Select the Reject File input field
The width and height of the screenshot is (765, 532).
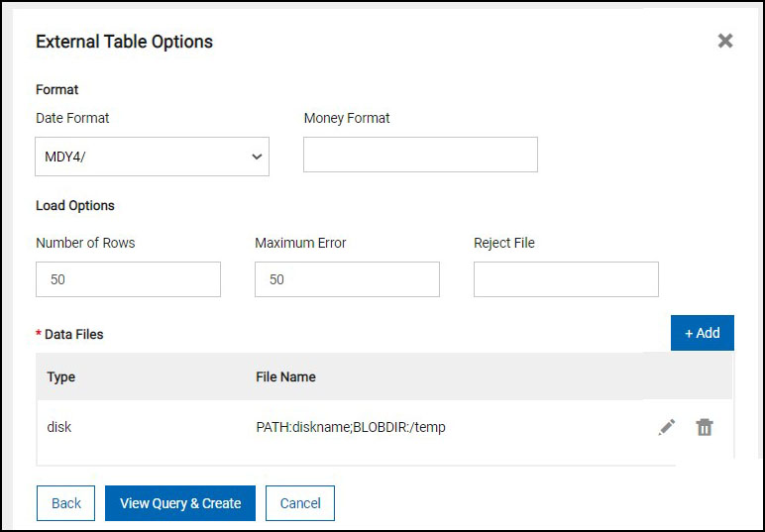point(566,279)
